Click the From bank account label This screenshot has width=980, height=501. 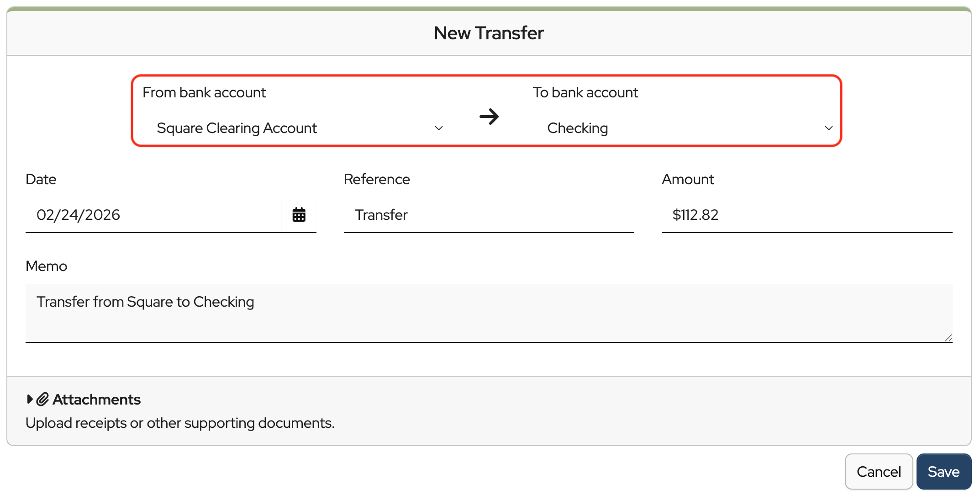coord(204,92)
